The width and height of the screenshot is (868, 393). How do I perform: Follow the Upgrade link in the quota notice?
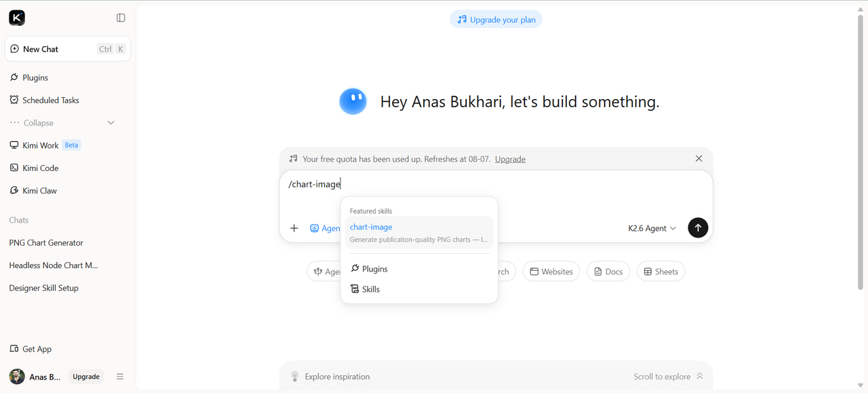coord(510,159)
